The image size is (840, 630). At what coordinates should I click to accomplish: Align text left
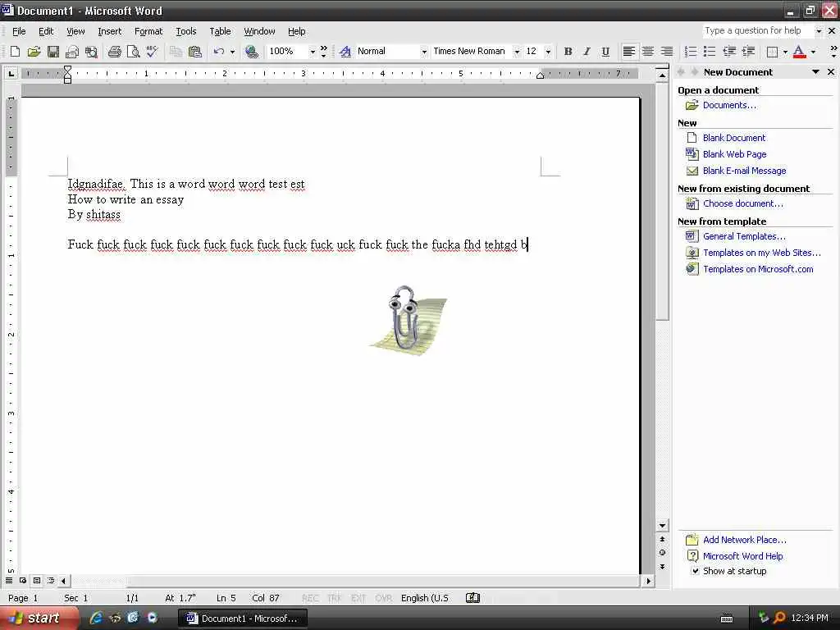pyautogui.click(x=629, y=52)
